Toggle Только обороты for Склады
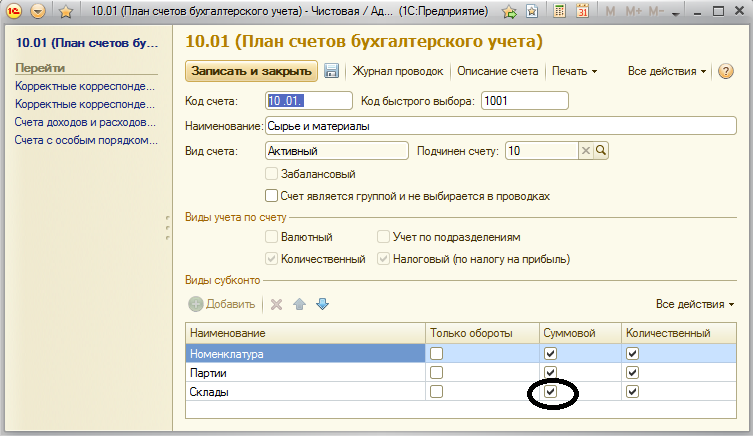This screenshot has height=436, width=753. pyautogui.click(x=437, y=392)
